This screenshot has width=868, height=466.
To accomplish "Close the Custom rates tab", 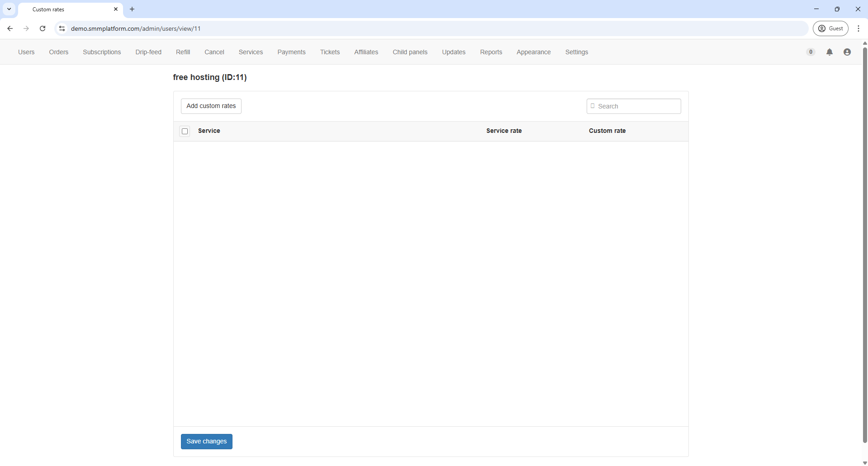I will coord(116,9).
